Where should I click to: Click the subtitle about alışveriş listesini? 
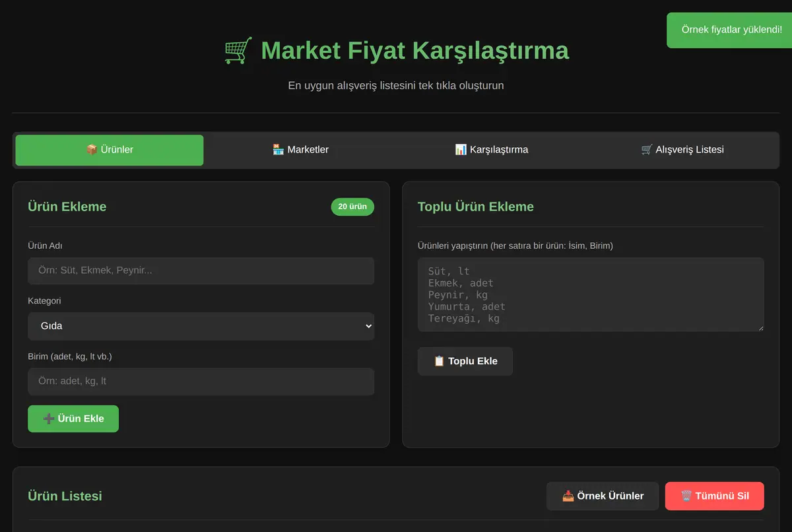(x=396, y=85)
